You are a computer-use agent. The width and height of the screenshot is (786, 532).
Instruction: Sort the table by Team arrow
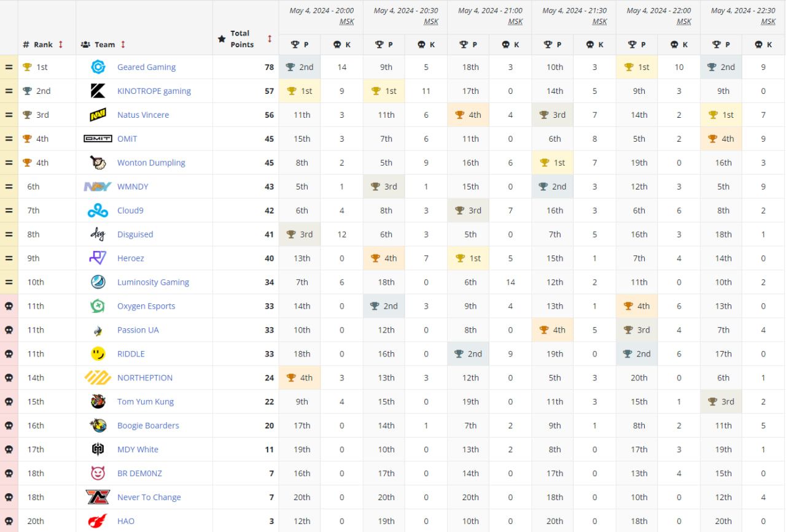pos(123,44)
